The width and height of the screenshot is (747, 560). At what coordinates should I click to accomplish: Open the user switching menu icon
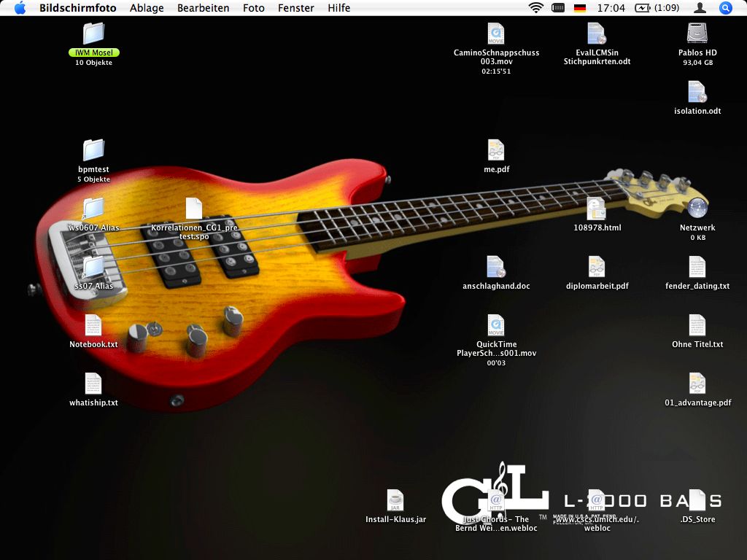click(x=700, y=8)
